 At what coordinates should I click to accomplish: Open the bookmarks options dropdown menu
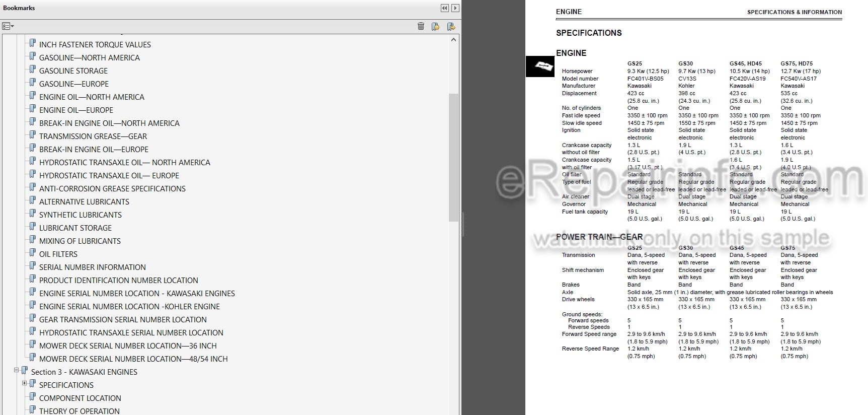[8, 26]
